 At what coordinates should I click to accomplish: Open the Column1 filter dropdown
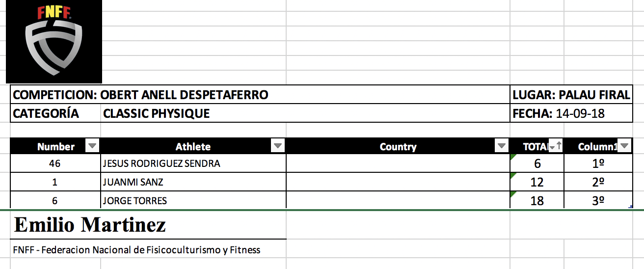click(624, 146)
